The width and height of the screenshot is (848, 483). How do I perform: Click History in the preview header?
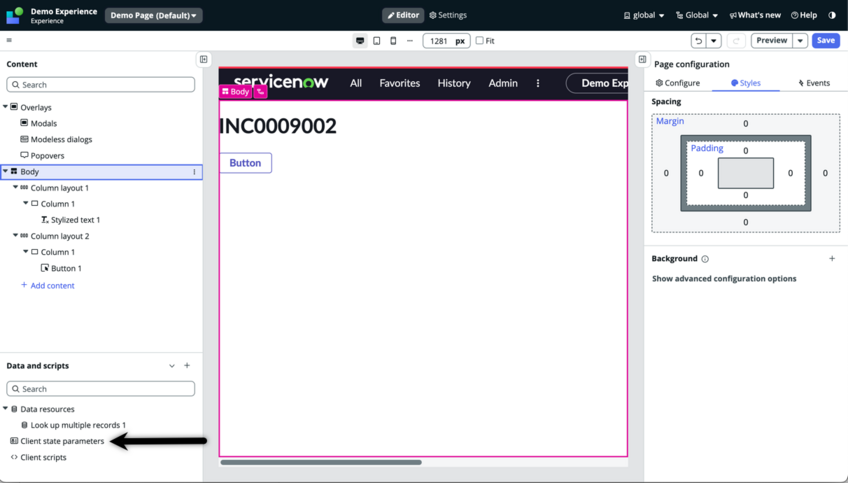coord(454,83)
